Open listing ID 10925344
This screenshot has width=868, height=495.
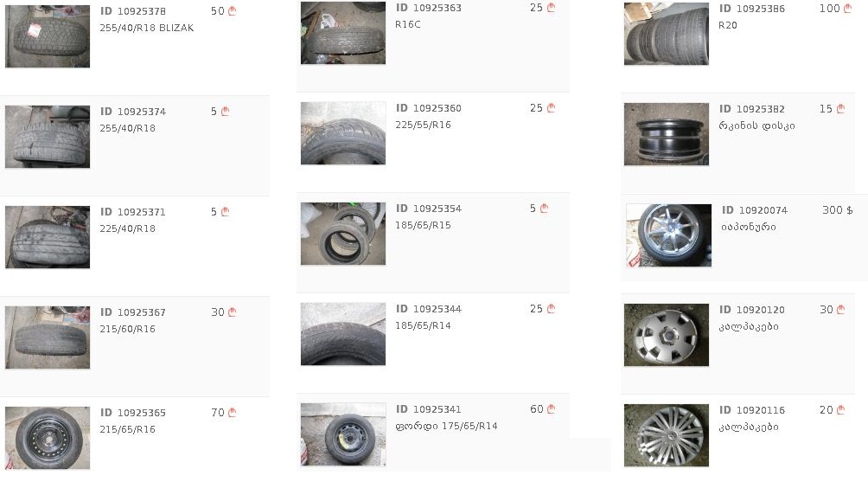click(429, 309)
